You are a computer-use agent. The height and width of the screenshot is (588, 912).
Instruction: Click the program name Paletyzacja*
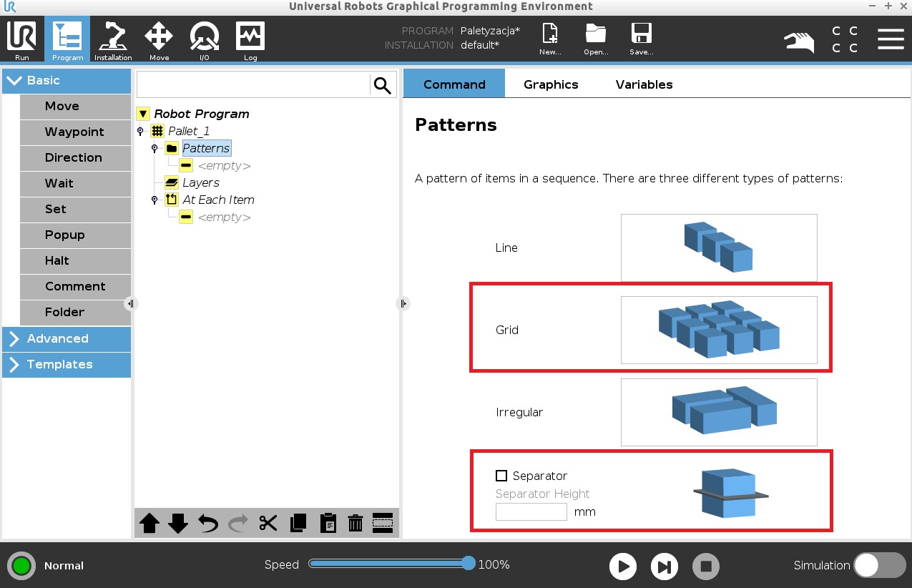490,31
